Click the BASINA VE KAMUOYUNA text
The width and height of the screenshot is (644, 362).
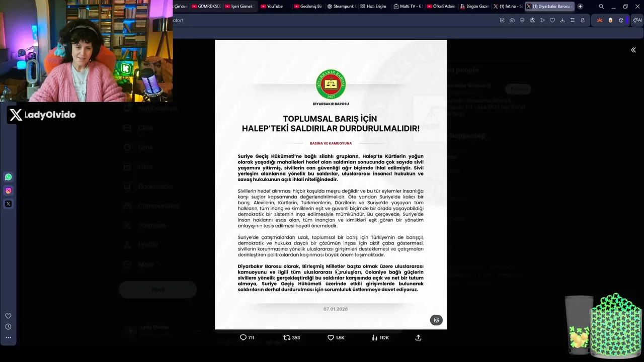tap(331, 143)
